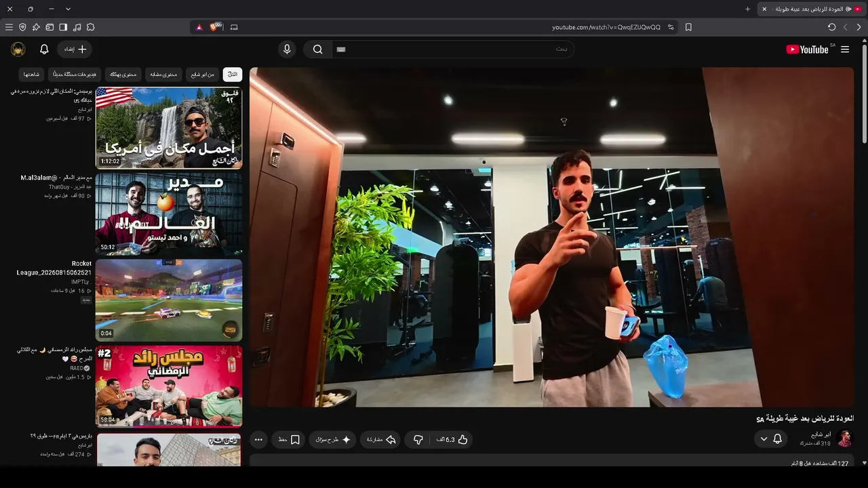Toggle the browser sidebar panel
The width and height of the screenshot is (868, 488).
(x=63, y=27)
